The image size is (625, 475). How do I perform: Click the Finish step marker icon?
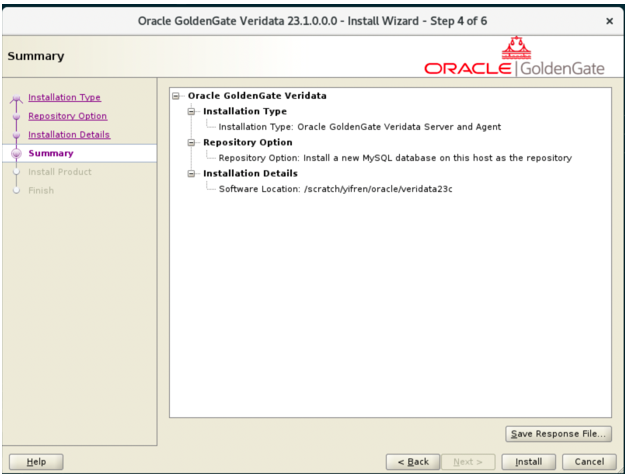[16, 190]
